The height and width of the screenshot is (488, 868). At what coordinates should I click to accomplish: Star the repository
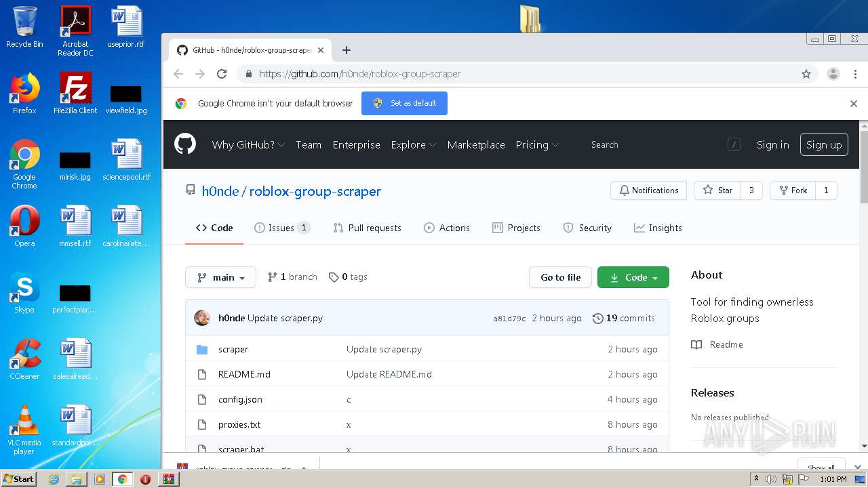(x=717, y=190)
